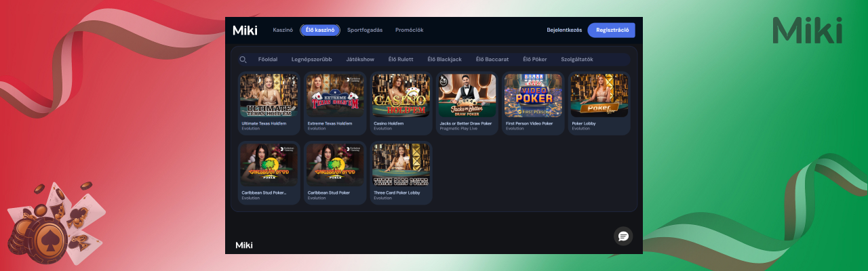Click "Evolution" under Three Card Poker Lobby
This screenshot has height=271, width=868.
pos(382,198)
